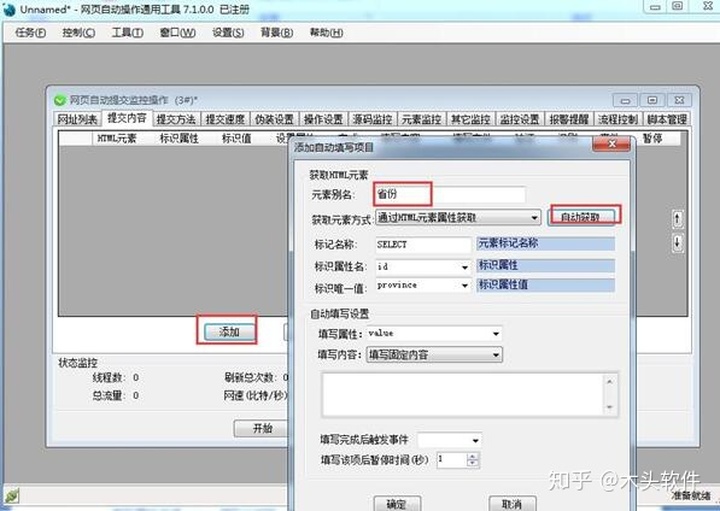Switch to the 伪装设置 tab

pos(274,119)
